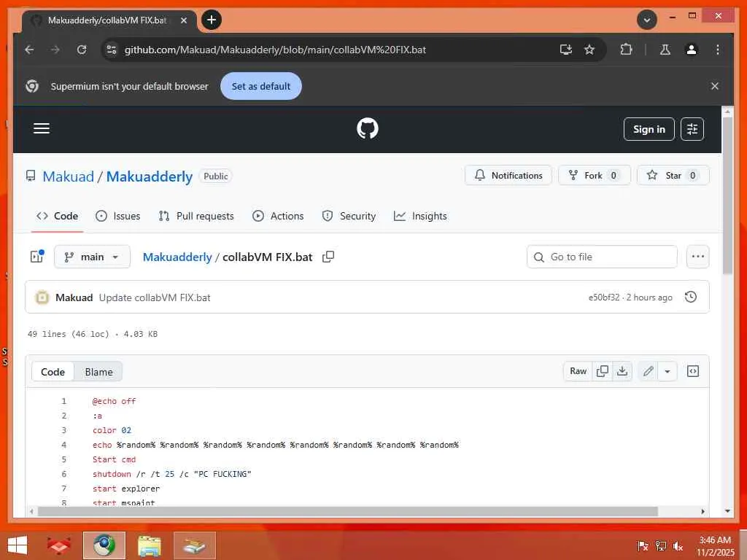Open the symbols panel icon
The image size is (747, 560).
(693, 371)
